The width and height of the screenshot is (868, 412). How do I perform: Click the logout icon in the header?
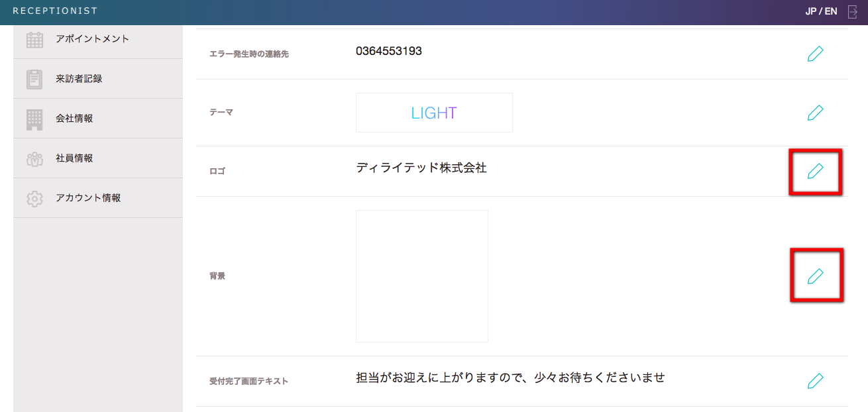pos(853,11)
